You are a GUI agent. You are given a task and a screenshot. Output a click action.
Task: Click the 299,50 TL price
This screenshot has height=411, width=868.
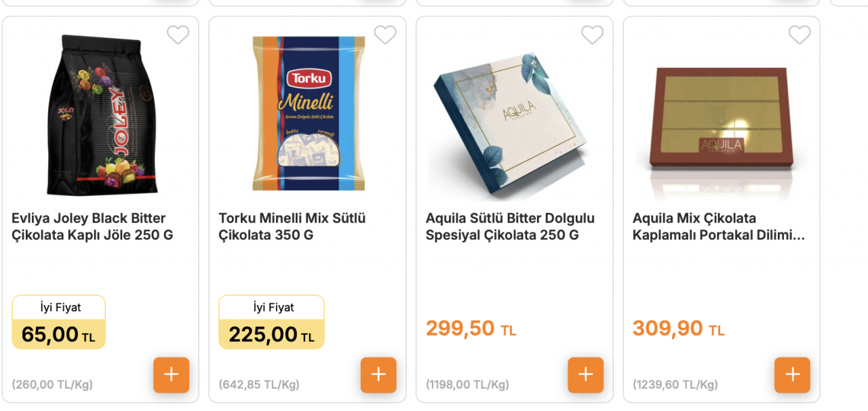click(x=471, y=328)
